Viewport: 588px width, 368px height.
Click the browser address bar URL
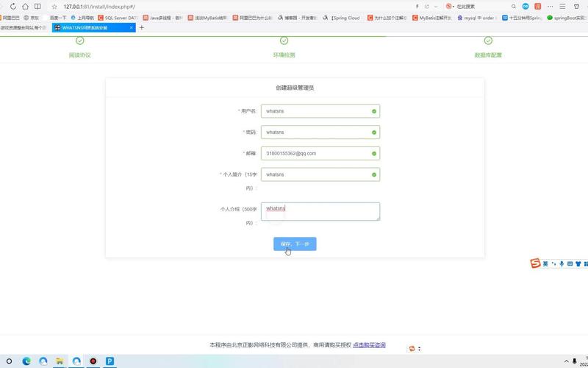[99, 7]
